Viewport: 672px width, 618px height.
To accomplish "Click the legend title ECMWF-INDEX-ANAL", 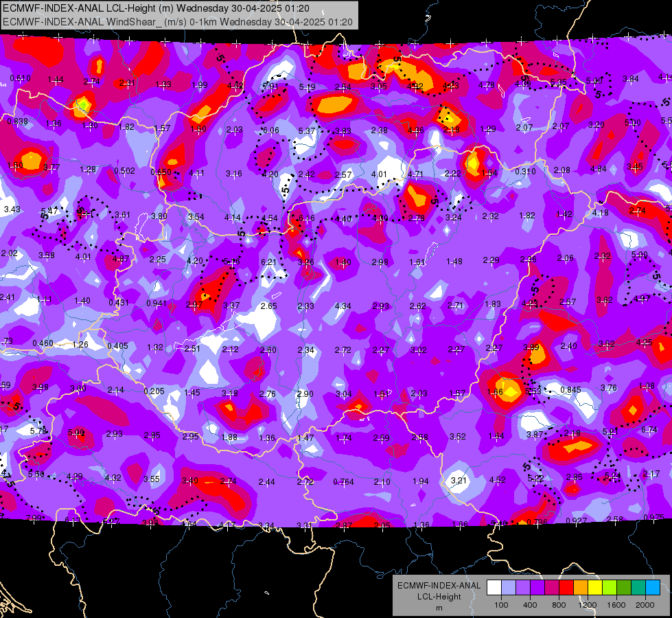I will click(439, 586).
